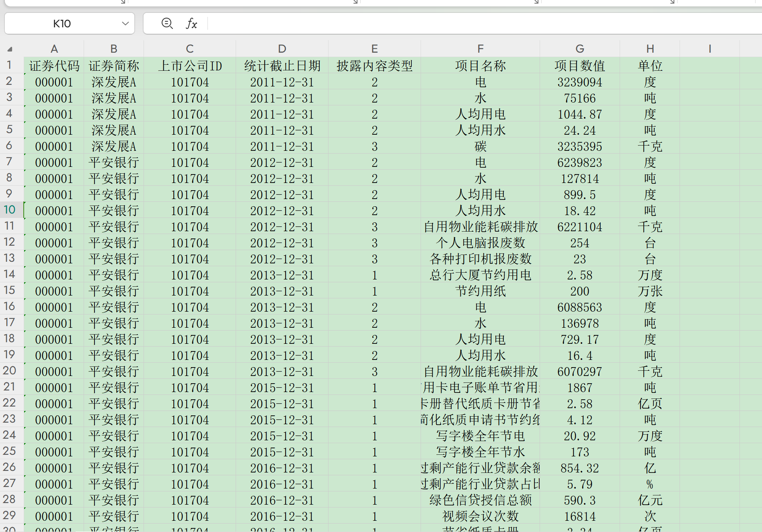
Task: Select the cell with value 24.24
Action: point(580,130)
